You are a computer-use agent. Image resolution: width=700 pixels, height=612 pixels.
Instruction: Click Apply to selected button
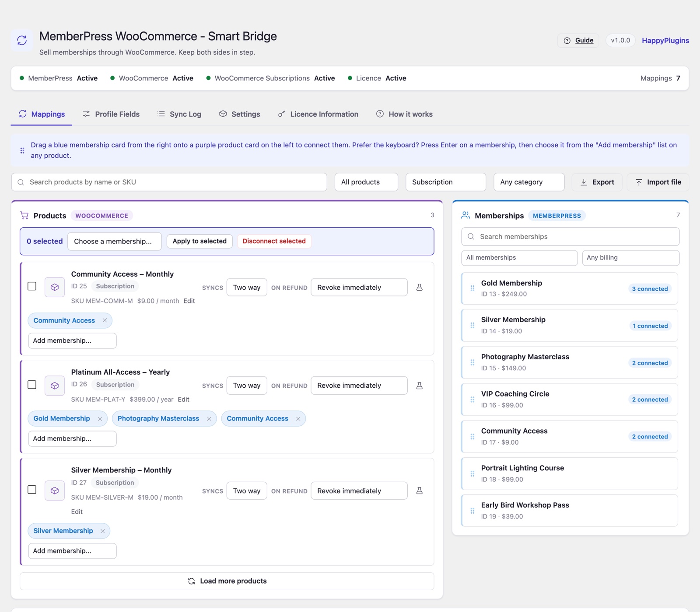(199, 241)
